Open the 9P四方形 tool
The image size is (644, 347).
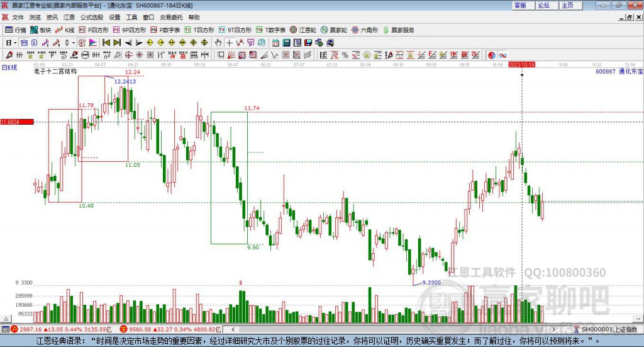130,30
